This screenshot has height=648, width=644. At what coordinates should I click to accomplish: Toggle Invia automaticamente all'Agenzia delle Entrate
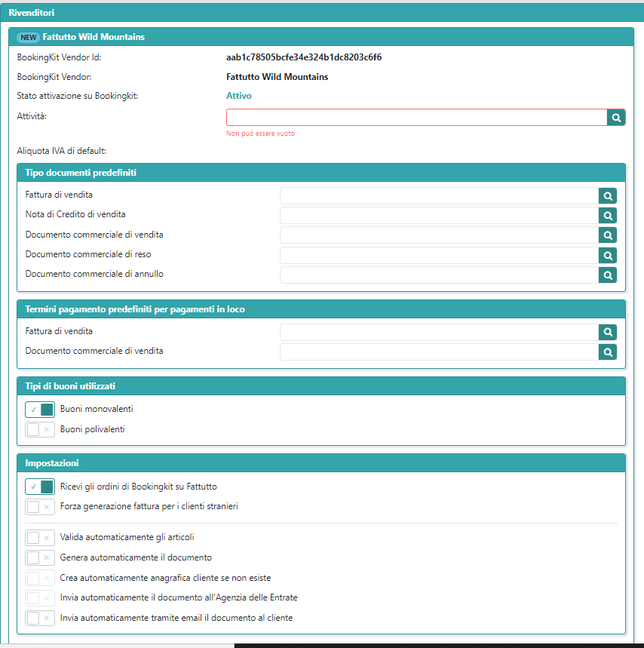point(40,597)
